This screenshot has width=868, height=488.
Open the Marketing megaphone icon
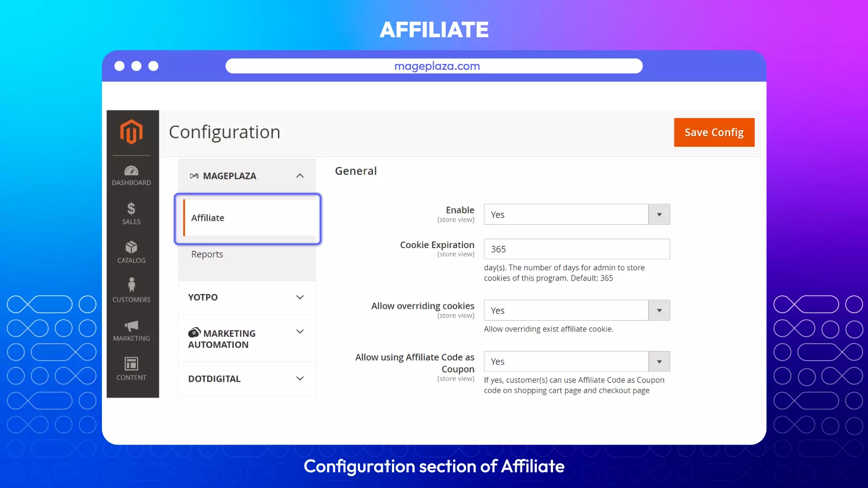[x=131, y=326]
